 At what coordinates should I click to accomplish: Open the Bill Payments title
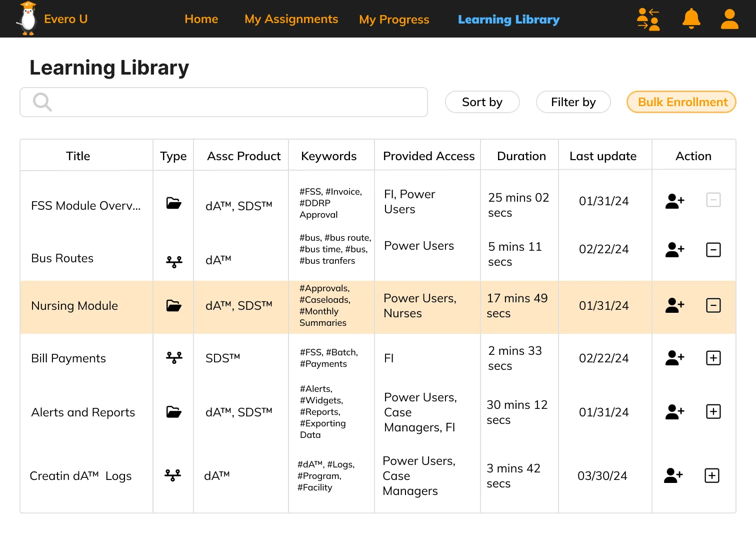point(68,358)
